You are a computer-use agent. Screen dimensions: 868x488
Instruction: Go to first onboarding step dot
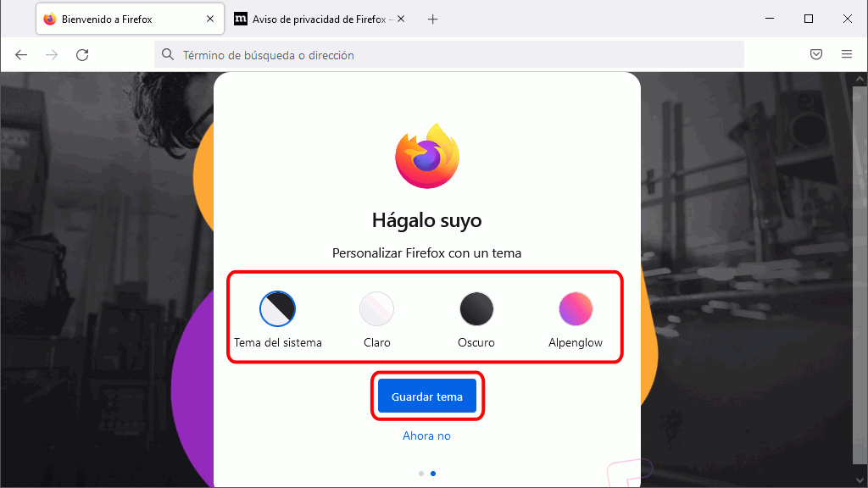421,474
